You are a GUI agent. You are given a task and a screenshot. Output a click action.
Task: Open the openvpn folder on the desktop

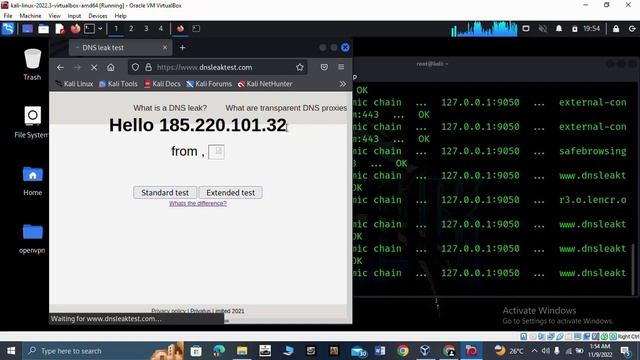32,239
